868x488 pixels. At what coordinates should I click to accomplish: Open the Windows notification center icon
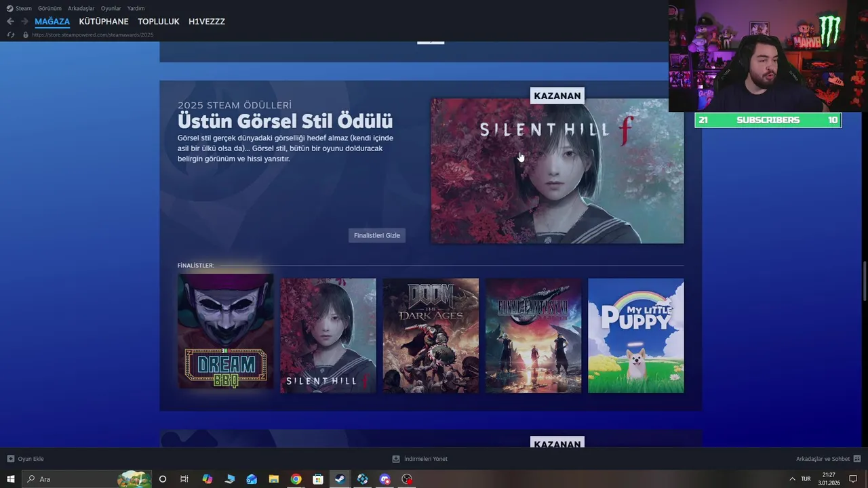pyautogui.click(x=854, y=479)
